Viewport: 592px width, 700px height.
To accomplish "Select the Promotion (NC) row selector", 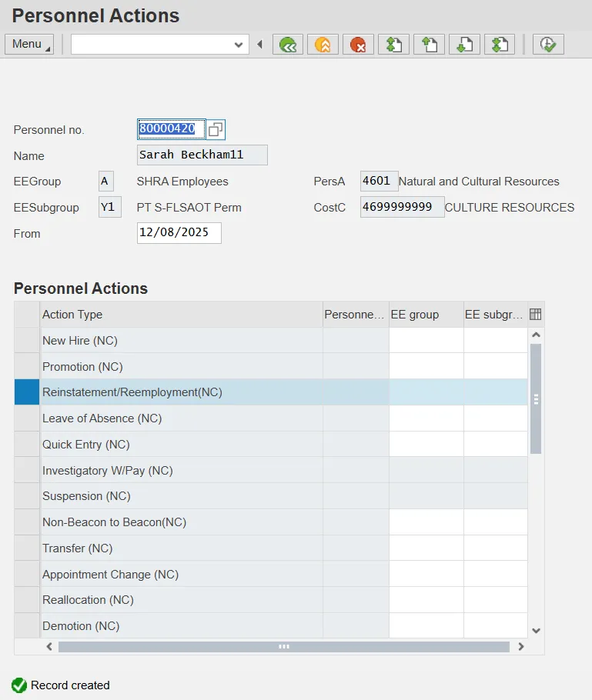I will [x=27, y=366].
